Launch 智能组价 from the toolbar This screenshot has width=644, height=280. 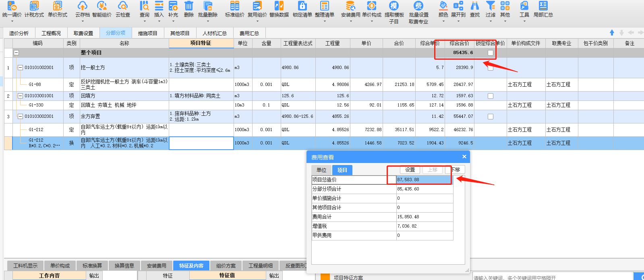102,9
